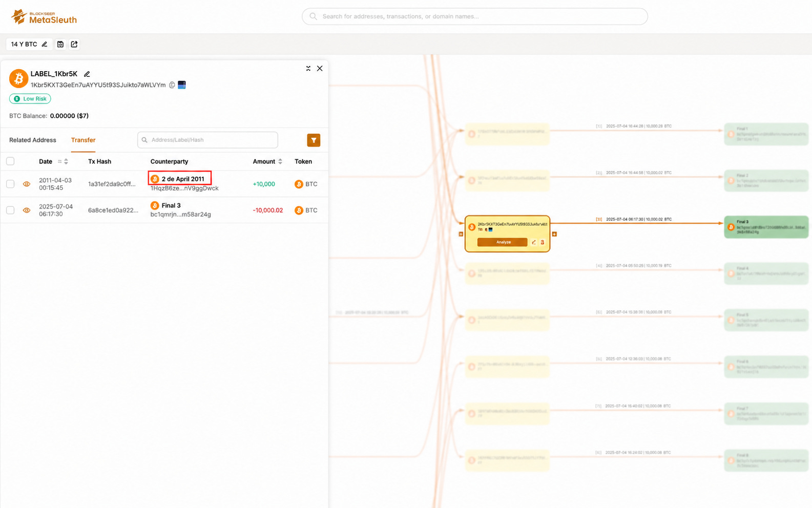812x508 pixels.
Task: Click the BTC token icon in the +10,000 row
Action: point(299,184)
